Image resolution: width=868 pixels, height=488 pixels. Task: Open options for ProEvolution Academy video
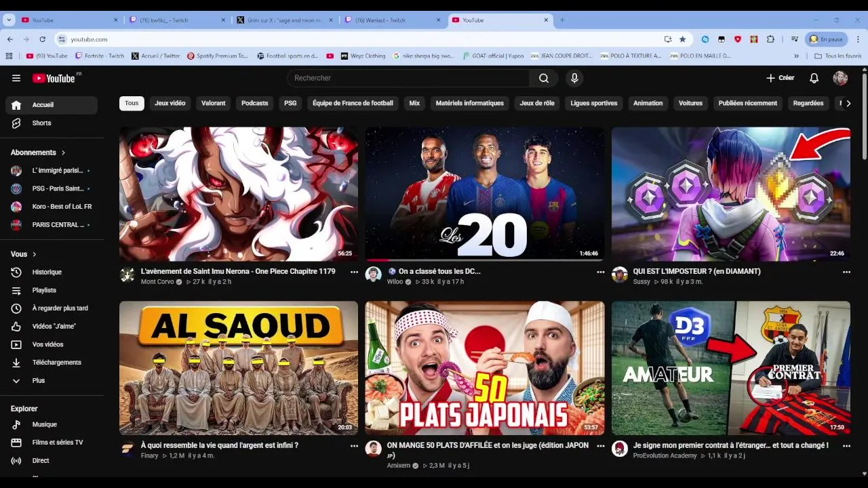tap(846, 446)
